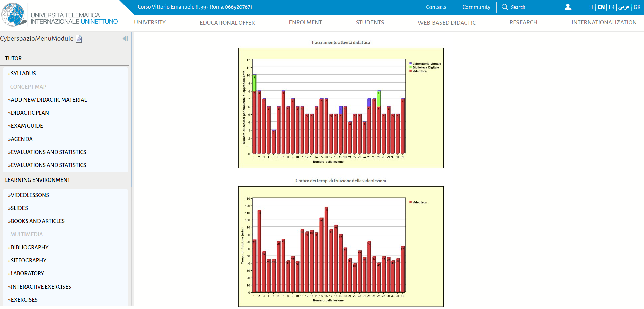Open the Contacts page link
The height and width of the screenshot is (309, 644).
(x=436, y=7)
